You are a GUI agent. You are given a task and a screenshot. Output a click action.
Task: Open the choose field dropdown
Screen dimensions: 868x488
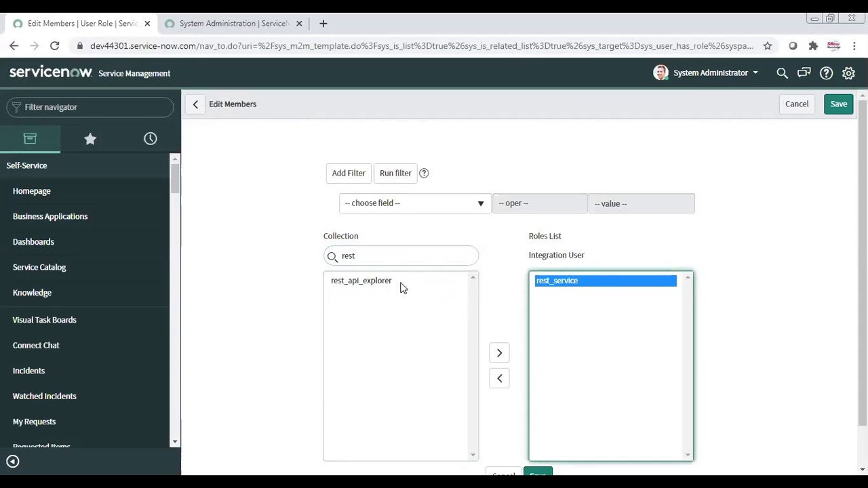(414, 203)
